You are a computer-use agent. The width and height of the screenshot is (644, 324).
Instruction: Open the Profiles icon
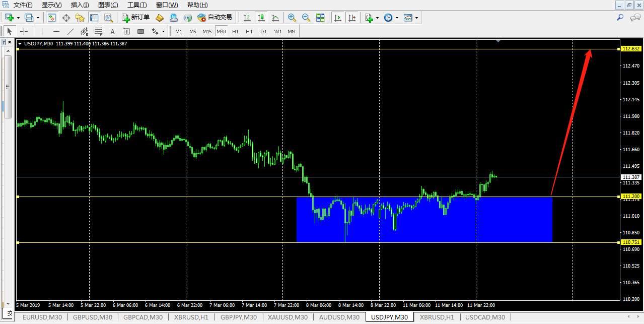(29, 18)
